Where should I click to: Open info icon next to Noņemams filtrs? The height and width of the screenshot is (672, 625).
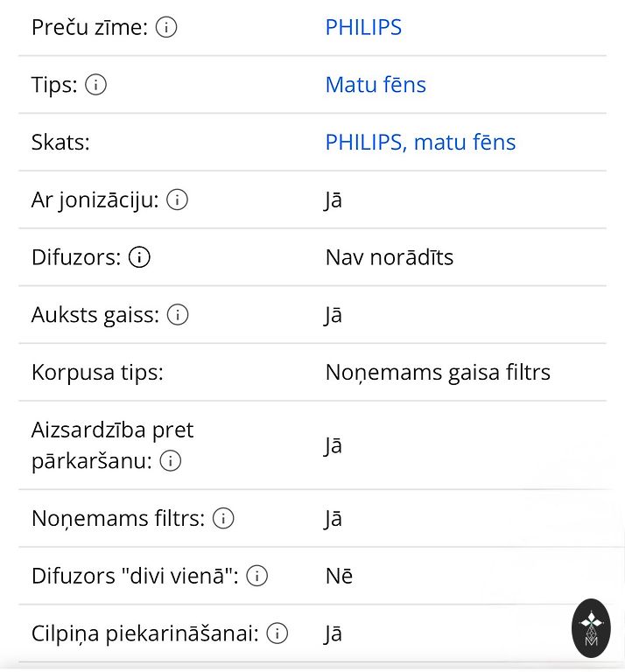click(x=223, y=518)
